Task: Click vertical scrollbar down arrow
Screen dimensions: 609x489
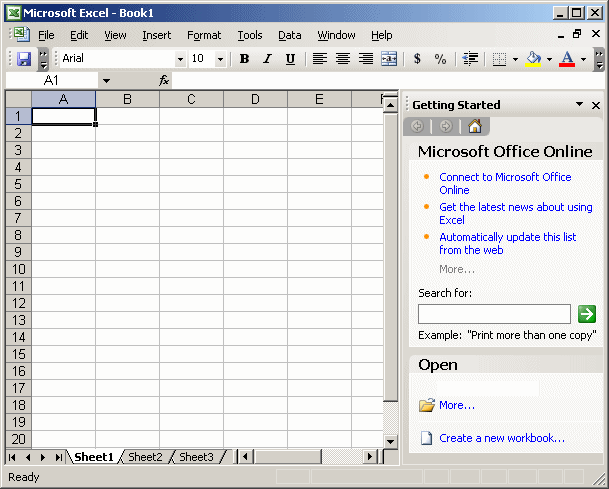Action: (x=390, y=441)
